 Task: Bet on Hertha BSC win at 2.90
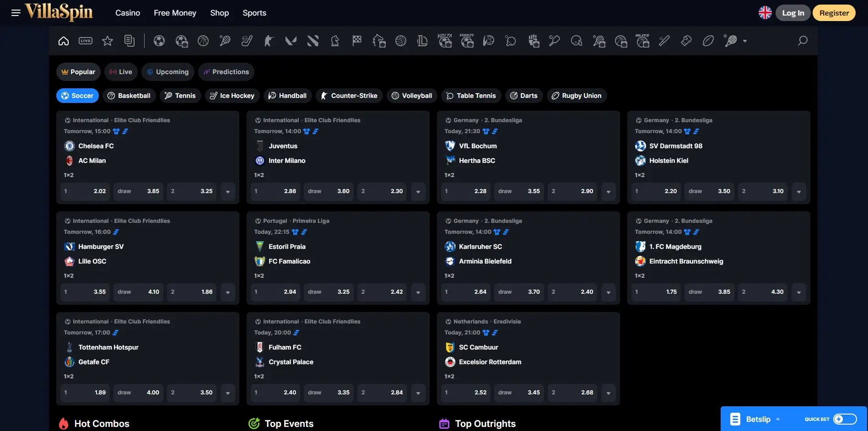572,191
